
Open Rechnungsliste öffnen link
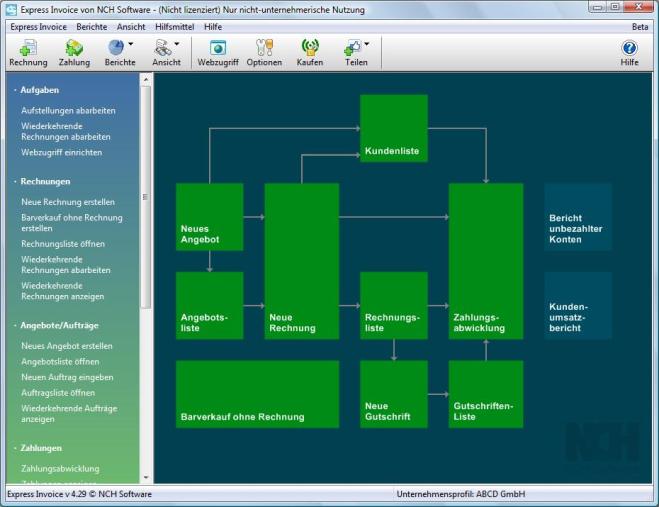tap(63, 244)
